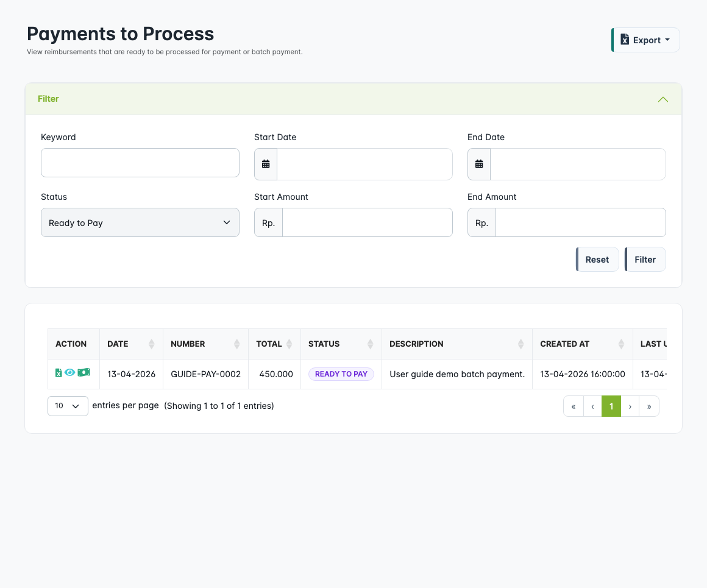Click the Excel export icon for GUIDE-PAY-0002

59,372
